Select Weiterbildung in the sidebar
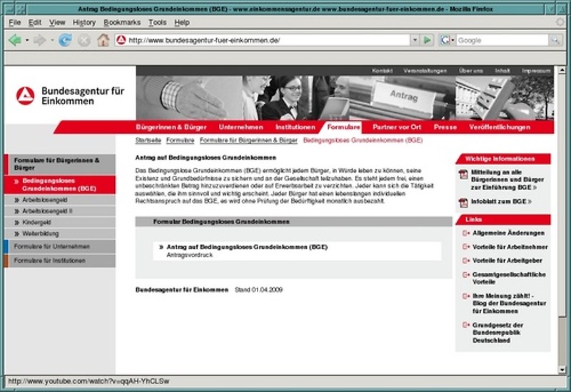 [x=60, y=233]
